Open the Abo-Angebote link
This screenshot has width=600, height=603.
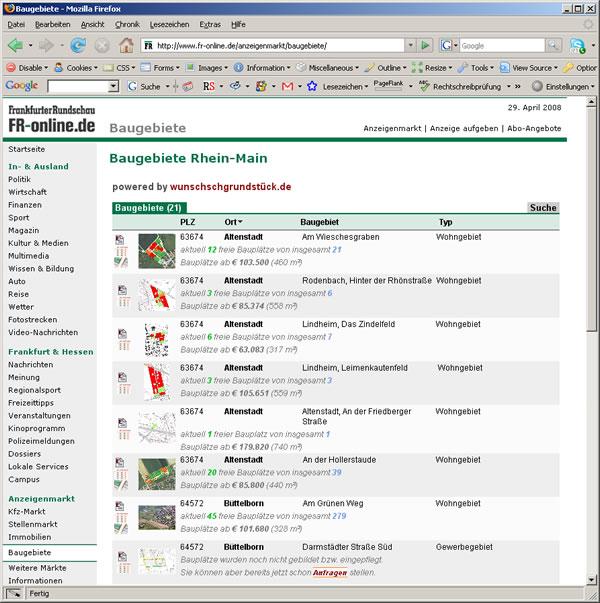pyautogui.click(x=534, y=128)
